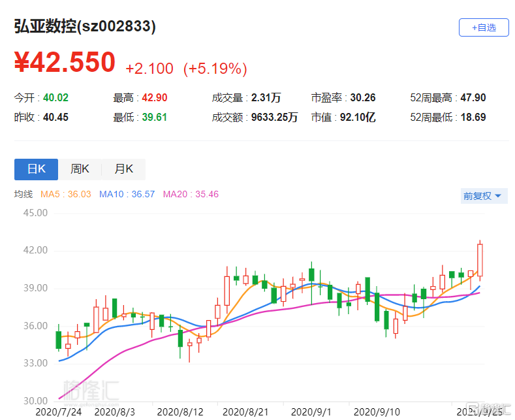515x420 pixels.
Task: Click the MA20 : 35.46 indicator label
Action: point(191,194)
